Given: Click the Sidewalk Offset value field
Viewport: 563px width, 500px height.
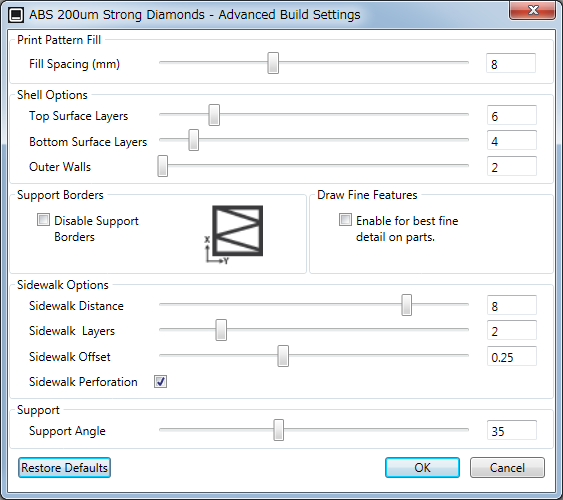Looking at the screenshot, I should pyautogui.click(x=512, y=356).
